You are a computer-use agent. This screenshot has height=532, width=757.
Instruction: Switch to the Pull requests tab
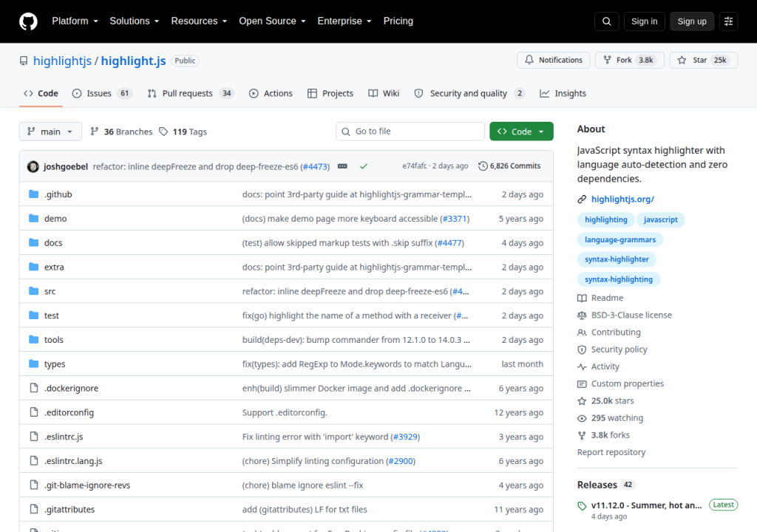click(x=190, y=93)
